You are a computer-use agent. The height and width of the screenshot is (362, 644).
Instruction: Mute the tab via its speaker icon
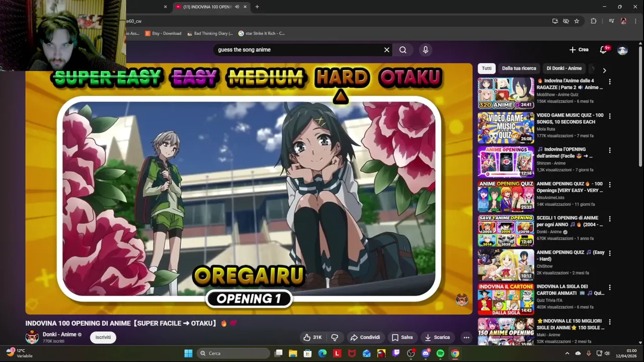coord(236,7)
